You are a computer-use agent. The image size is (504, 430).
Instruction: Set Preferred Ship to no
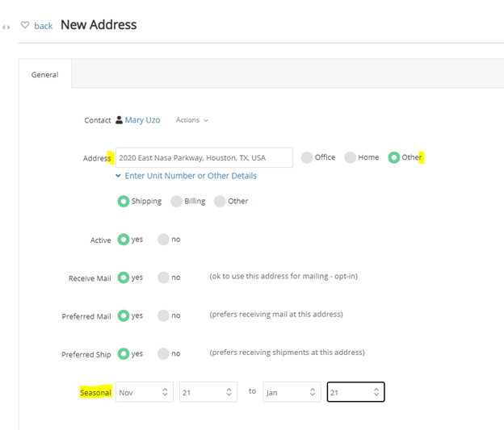coord(163,353)
